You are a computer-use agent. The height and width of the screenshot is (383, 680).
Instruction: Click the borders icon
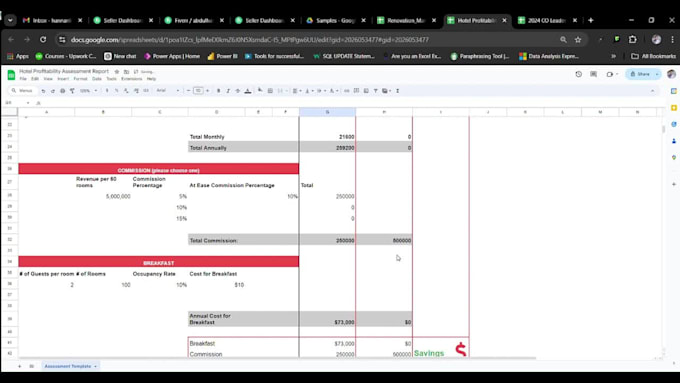click(x=271, y=91)
